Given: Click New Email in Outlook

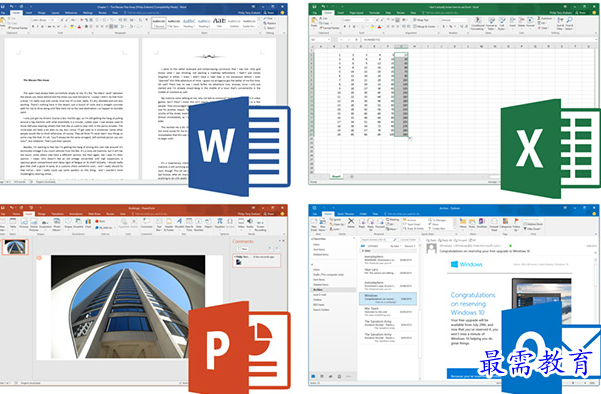Looking at the screenshot, I should point(314,225).
